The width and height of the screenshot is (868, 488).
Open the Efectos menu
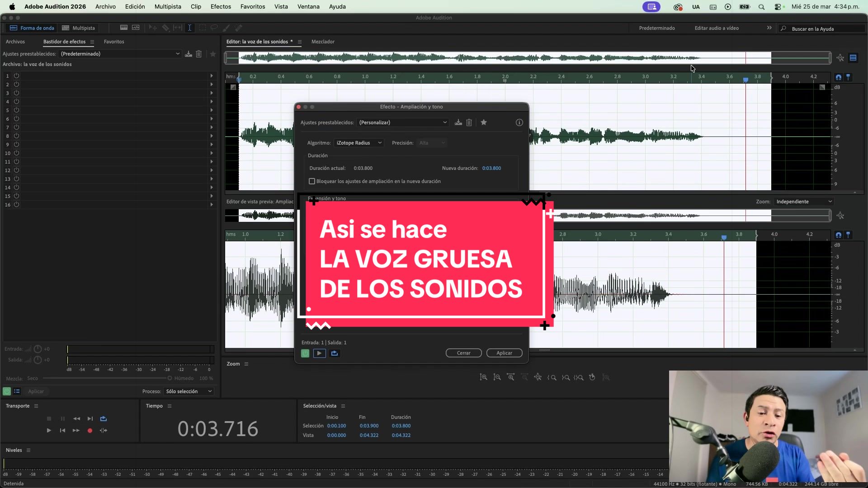pyautogui.click(x=221, y=6)
